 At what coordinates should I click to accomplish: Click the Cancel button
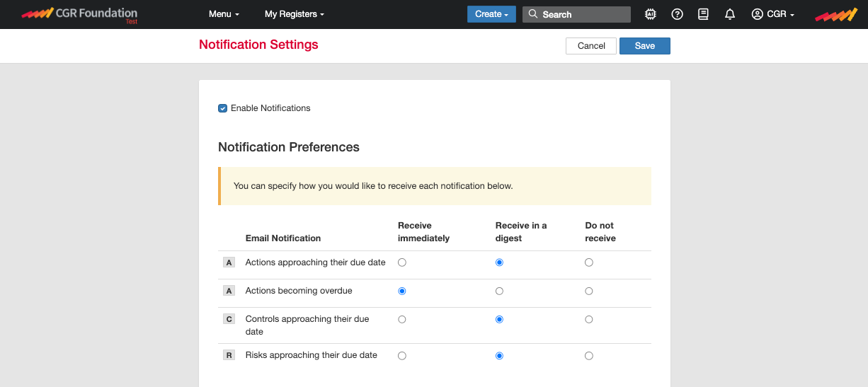pos(591,46)
